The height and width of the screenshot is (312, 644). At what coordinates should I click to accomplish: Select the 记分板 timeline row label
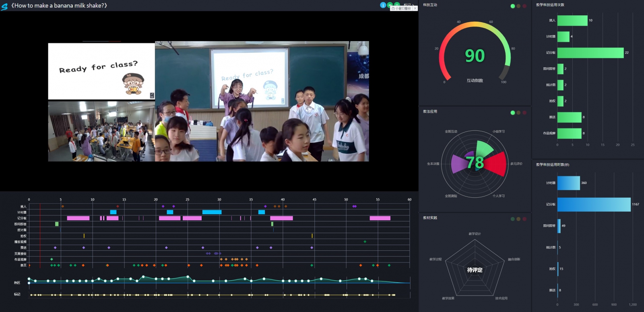tap(22, 218)
